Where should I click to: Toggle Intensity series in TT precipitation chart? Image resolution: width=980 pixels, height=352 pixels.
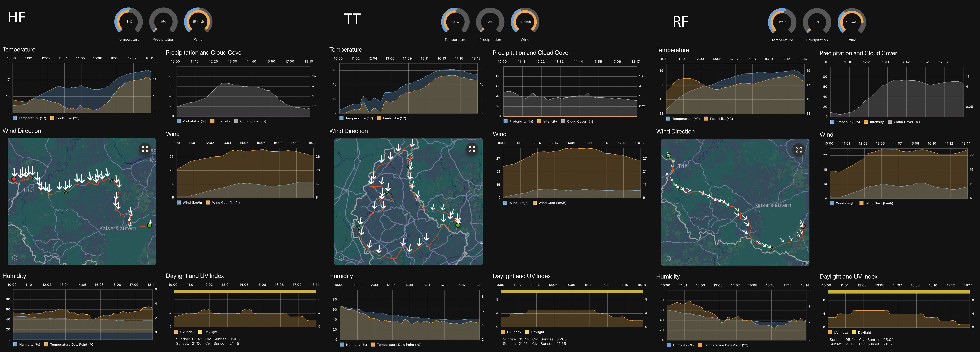[547, 121]
